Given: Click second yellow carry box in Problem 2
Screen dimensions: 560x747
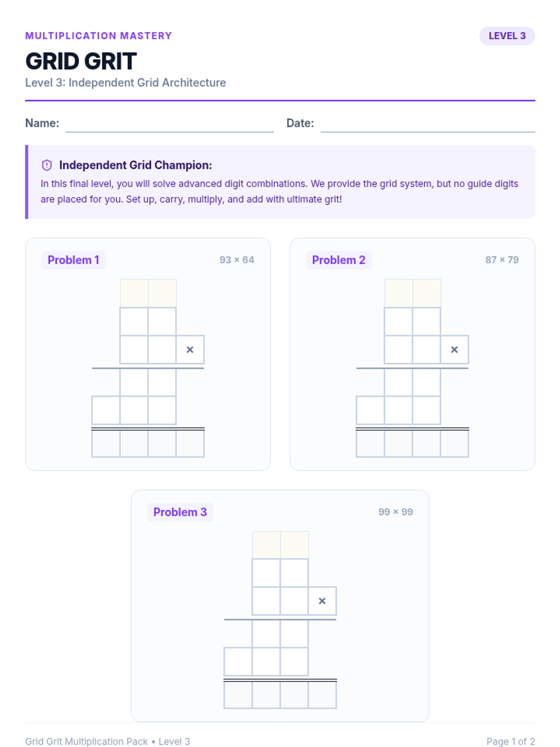Looking at the screenshot, I should click(427, 293).
